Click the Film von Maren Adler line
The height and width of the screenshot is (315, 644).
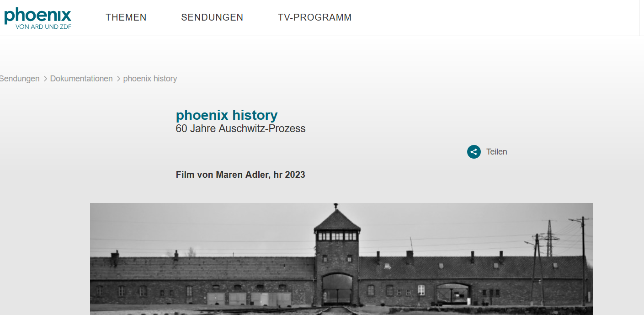click(x=240, y=175)
